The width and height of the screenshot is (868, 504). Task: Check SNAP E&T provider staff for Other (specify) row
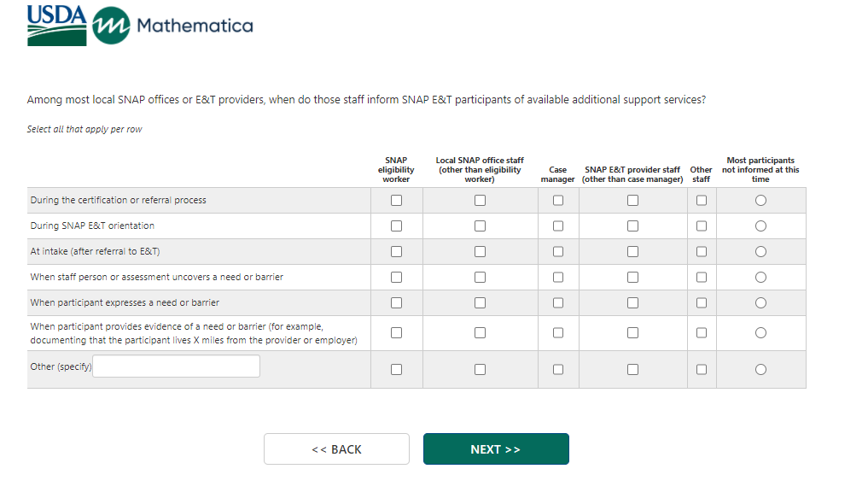tap(632, 370)
